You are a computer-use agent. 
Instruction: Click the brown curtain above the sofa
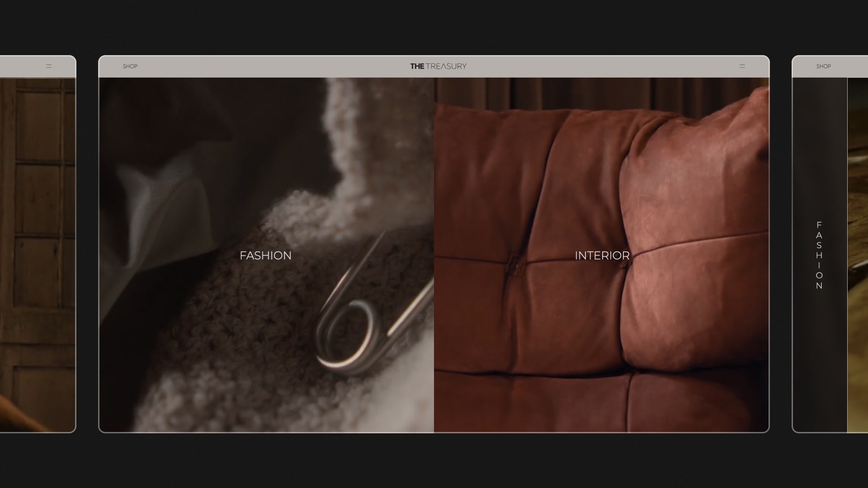(x=588, y=90)
